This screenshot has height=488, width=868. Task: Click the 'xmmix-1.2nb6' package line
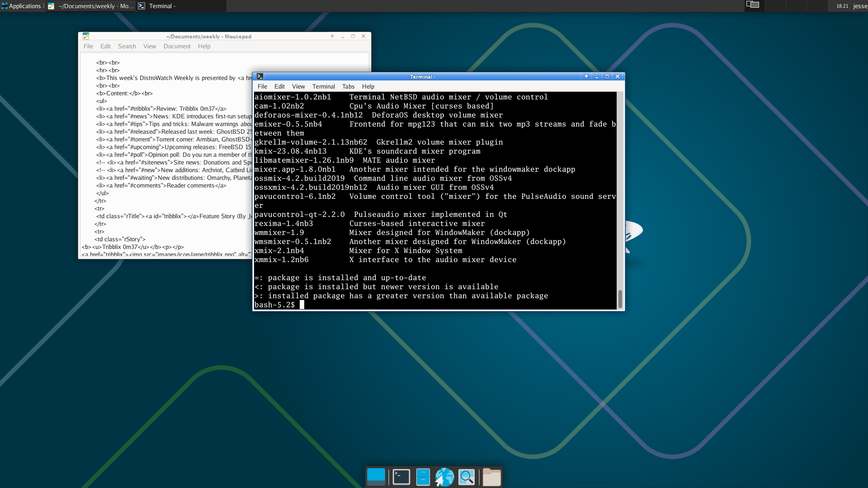pos(385,260)
